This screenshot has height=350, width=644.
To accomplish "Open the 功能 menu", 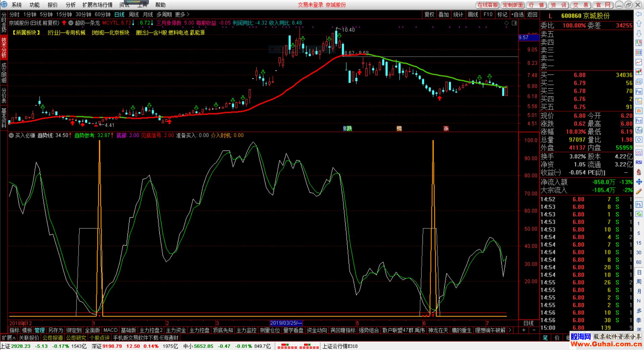I will tap(34, 5).
